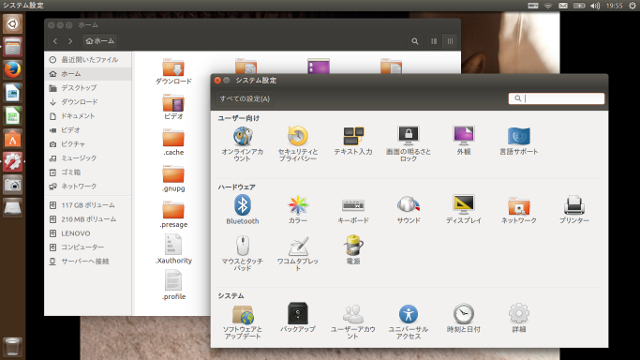Viewport: 640px width, 360px height.
Task: Go forward in Files window
Action: tap(70, 41)
